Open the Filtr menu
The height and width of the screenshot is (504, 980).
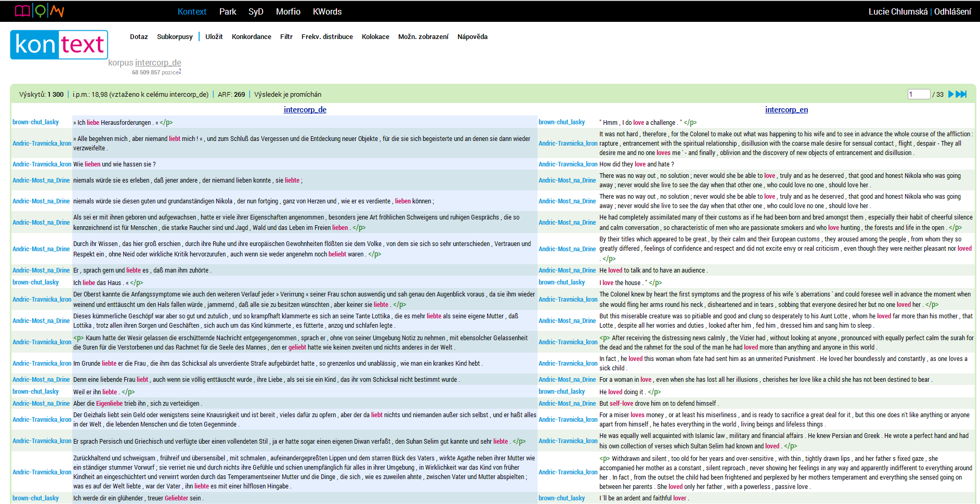coord(286,36)
